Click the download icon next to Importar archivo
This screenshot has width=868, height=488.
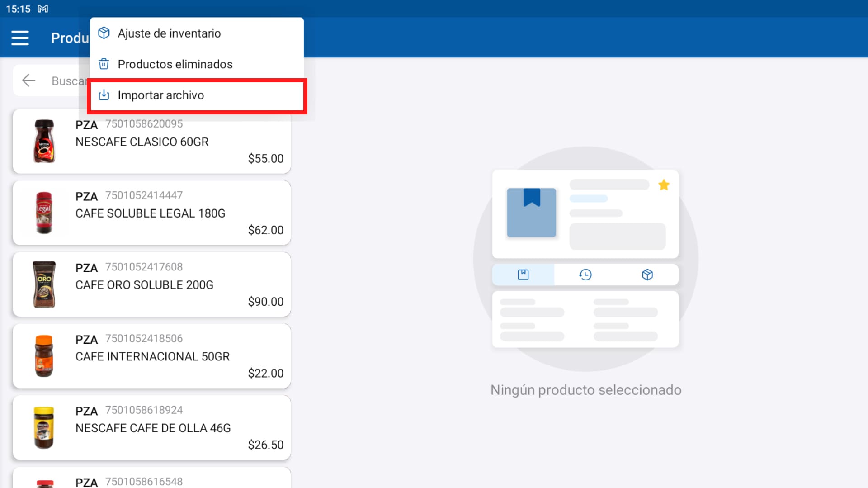pos(104,95)
